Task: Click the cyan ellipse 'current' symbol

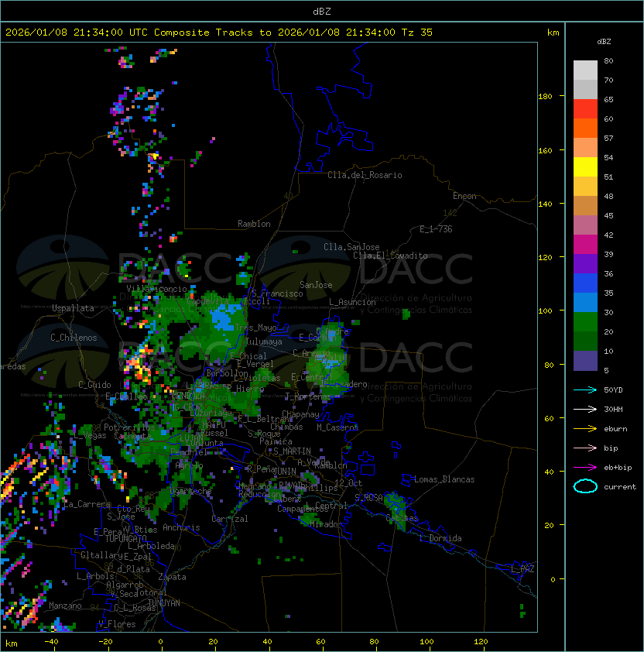Action: click(x=585, y=486)
